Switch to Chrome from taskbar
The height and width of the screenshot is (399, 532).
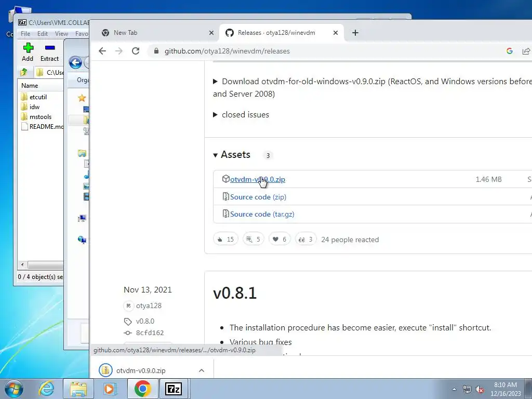point(142,389)
